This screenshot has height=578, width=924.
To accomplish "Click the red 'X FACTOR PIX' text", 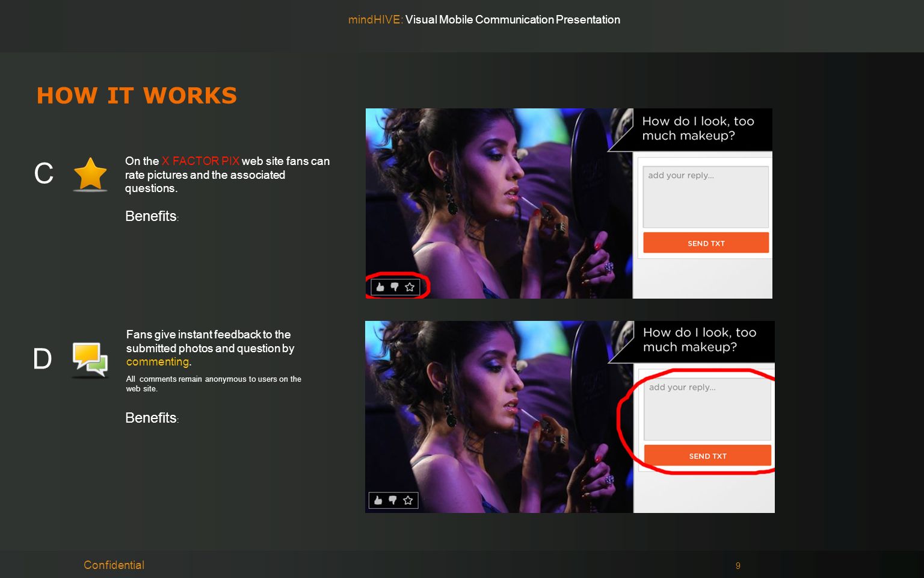I will (x=200, y=161).
